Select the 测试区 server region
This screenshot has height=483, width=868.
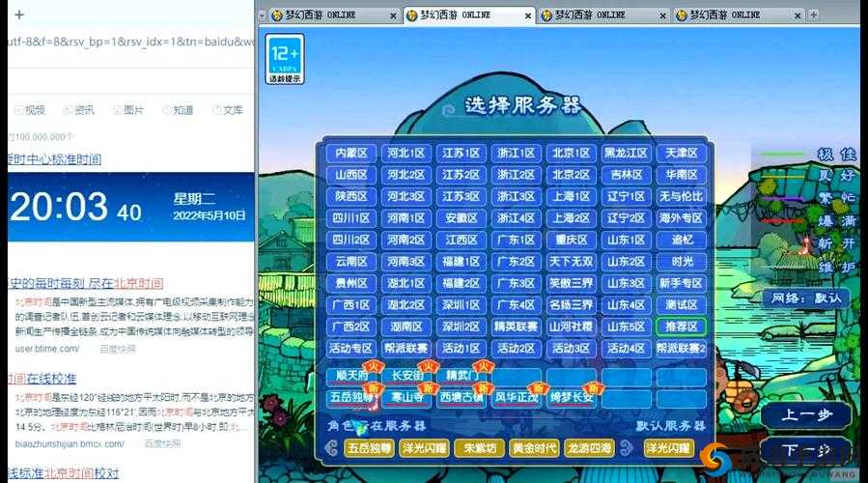point(681,304)
